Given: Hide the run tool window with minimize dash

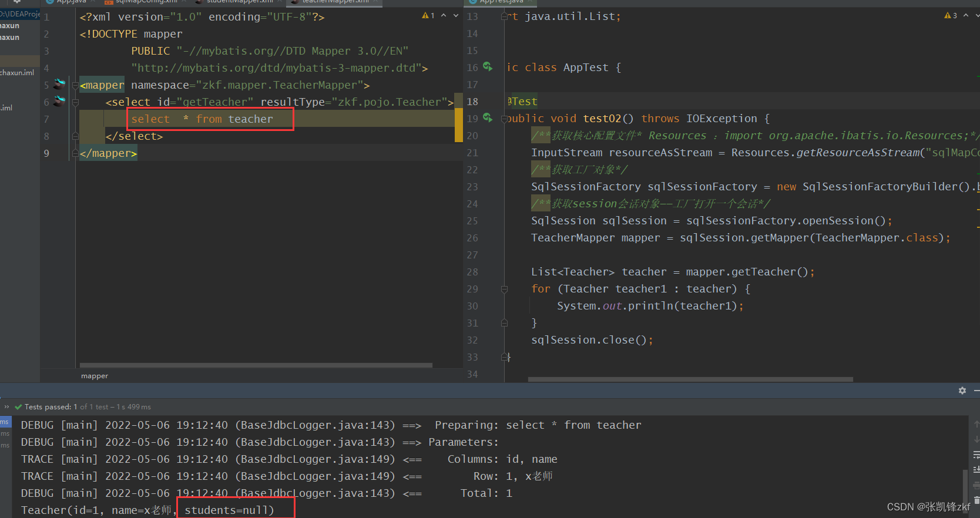Looking at the screenshot, I should tap(976, 391).
